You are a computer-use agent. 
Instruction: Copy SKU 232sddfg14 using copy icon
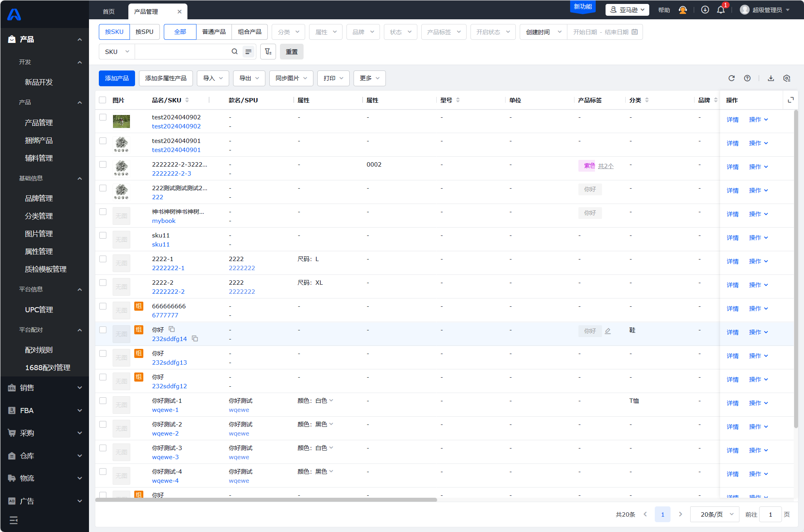(195, 339)
